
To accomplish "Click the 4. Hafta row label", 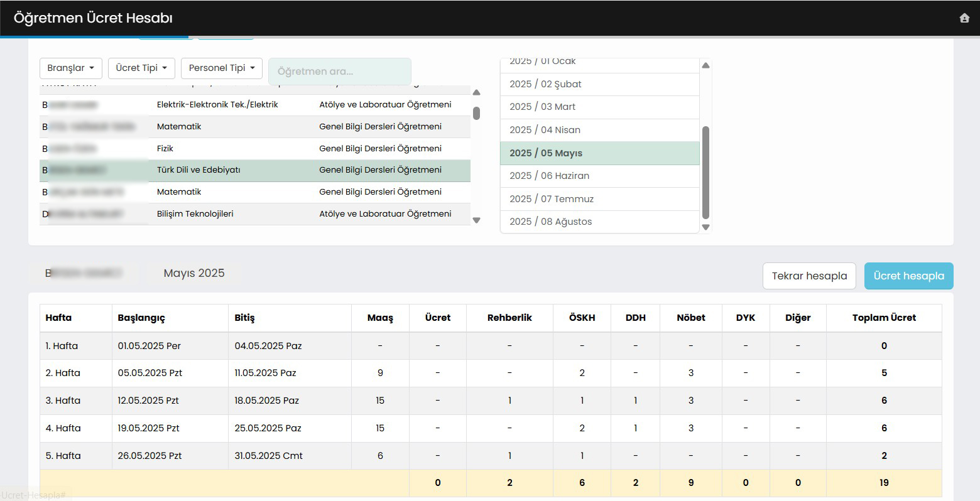I will 63,428.
